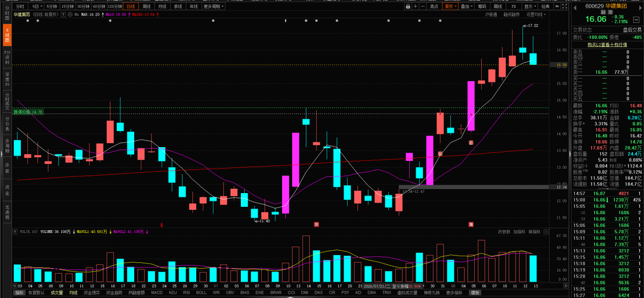Open the 5日 period dropdown
644x298 pixels.
[x=37, y=7]
